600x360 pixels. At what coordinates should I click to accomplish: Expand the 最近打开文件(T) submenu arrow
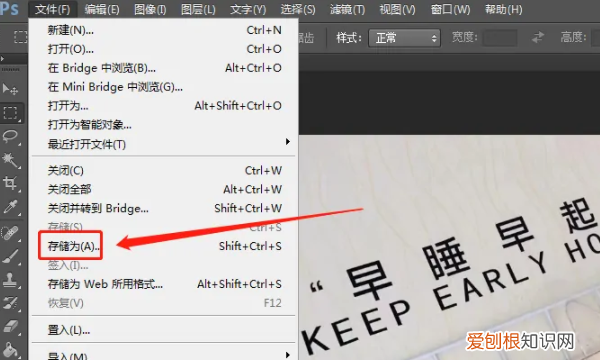[x=288, y=142]
